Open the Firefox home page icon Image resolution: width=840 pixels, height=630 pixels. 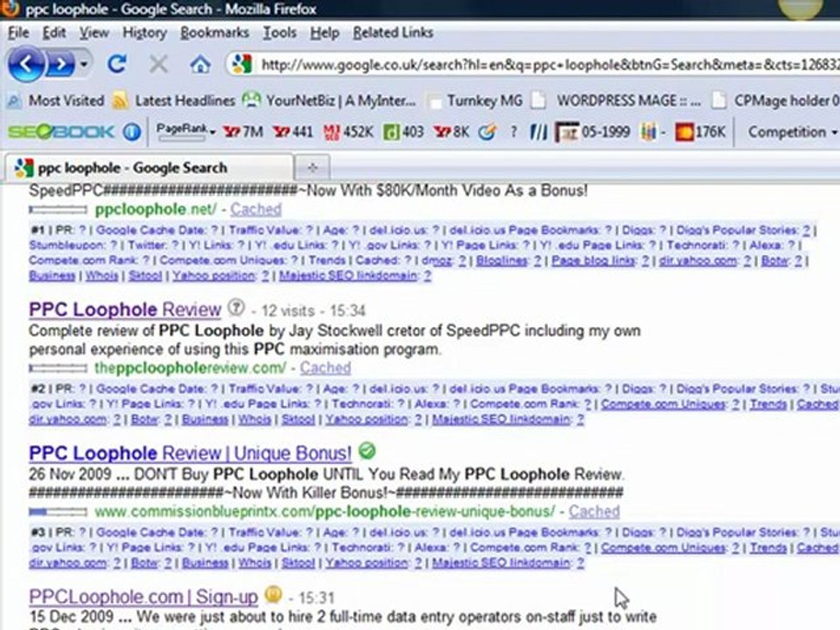pos(199,65)
